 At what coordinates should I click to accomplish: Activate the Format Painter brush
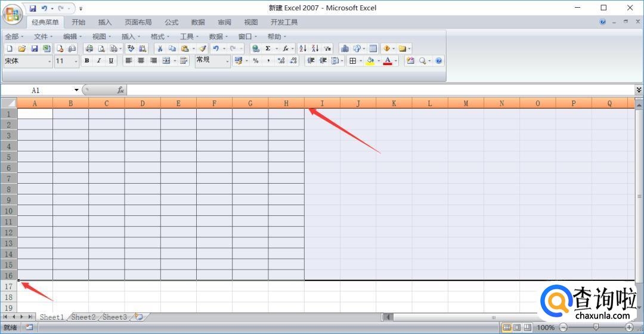pyautogui.click(x=203, y=48)
